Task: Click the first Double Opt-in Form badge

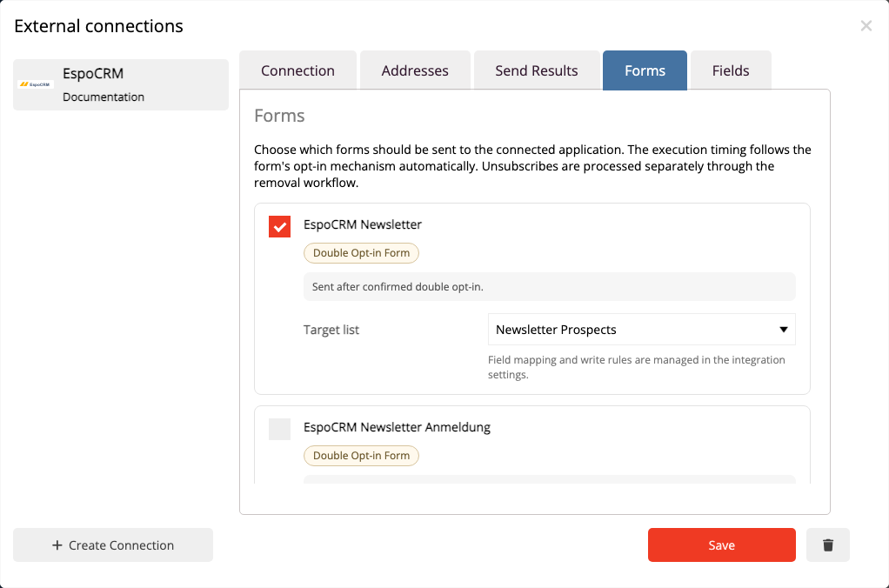Action: click(361, 253)
